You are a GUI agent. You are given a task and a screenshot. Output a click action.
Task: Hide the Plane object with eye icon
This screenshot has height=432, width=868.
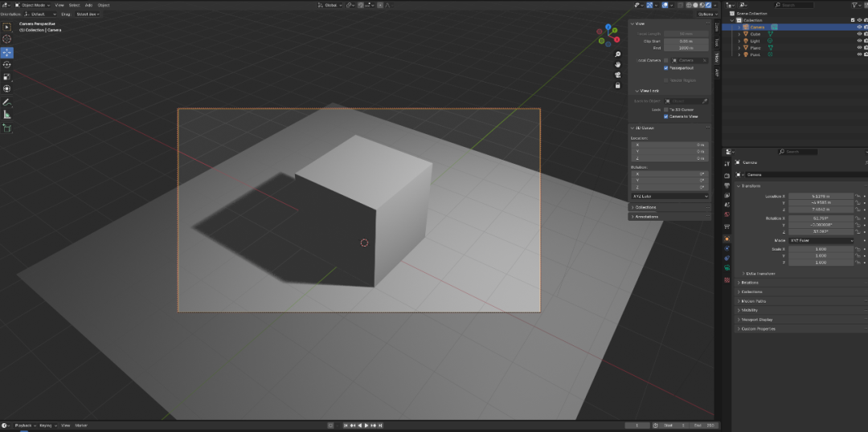(x=860, y=48)
